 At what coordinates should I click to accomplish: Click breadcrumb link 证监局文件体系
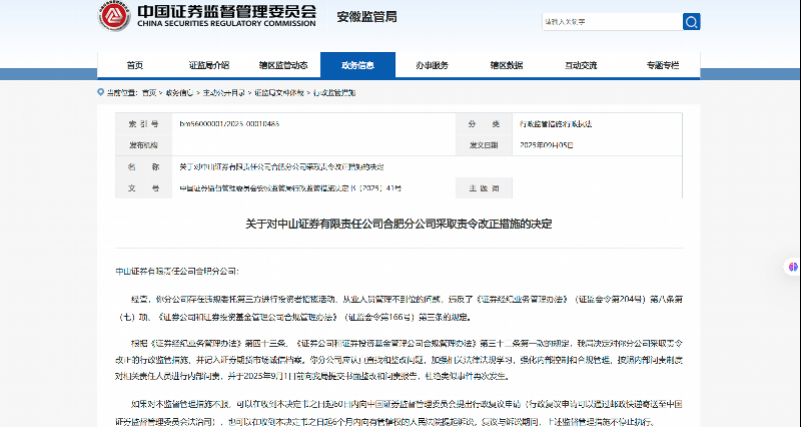[279, 93]
